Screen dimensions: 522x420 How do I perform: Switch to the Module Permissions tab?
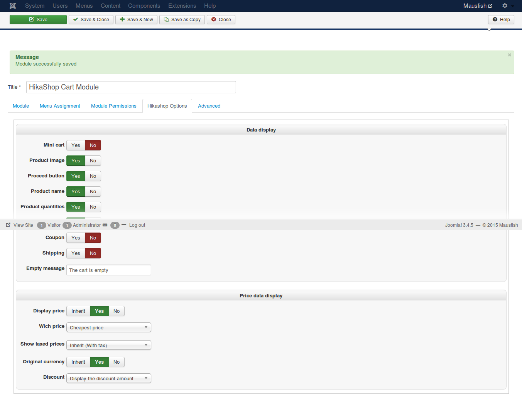point(114,106)
